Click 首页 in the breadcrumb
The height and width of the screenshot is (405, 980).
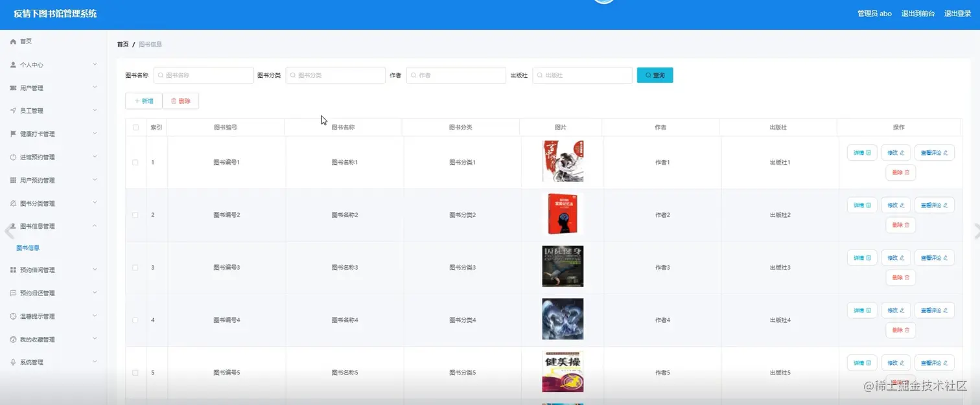point(122,44)
